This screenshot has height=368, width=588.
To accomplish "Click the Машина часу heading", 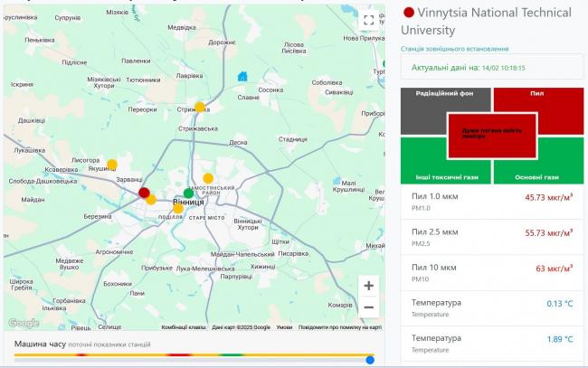I will 40,344.
